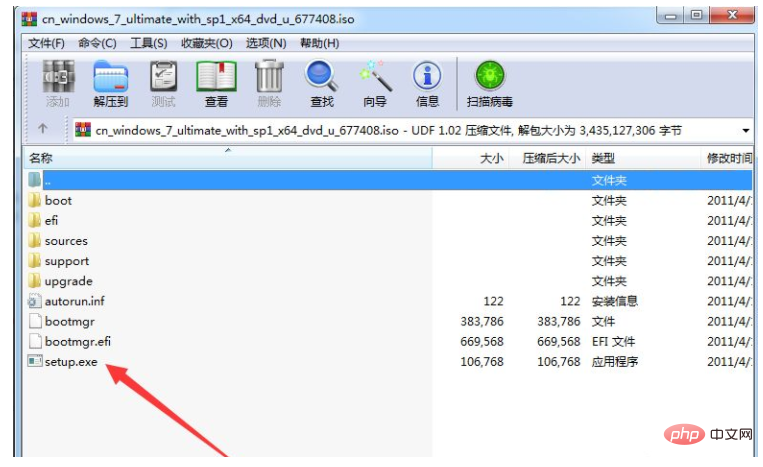Sort by 类型 column header
This screenshot has height=467, width=763.
pos(642,158)
